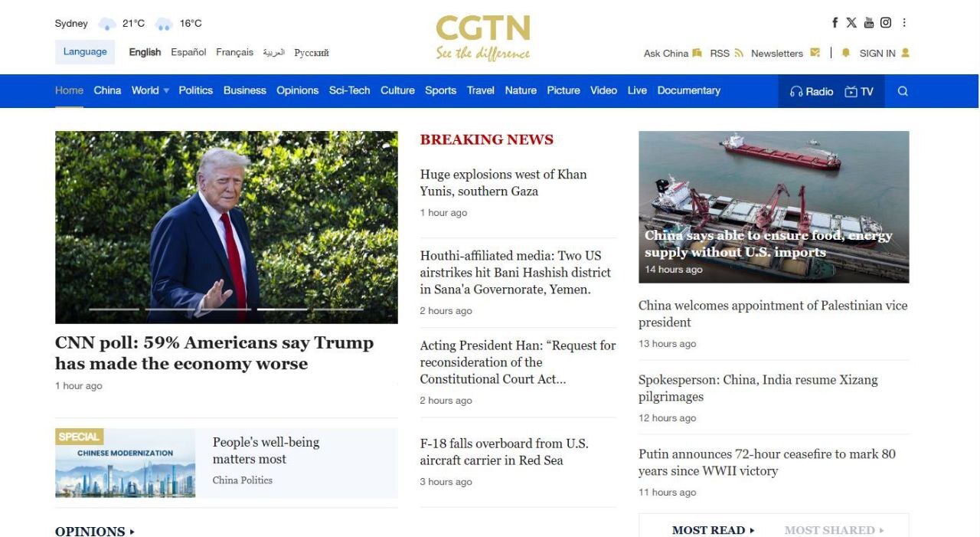This screenshot has width=980, height=537.
Task: Open the notification bell icon
Action: pyautogui.click(x=846, y=53)
